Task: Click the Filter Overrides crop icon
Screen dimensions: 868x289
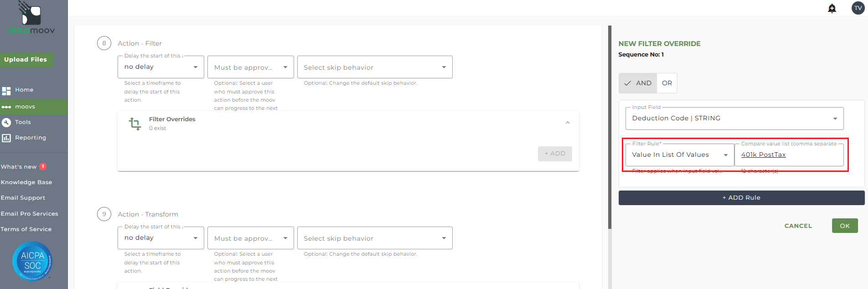Action: pyautogui.click(x=135, y=124)
